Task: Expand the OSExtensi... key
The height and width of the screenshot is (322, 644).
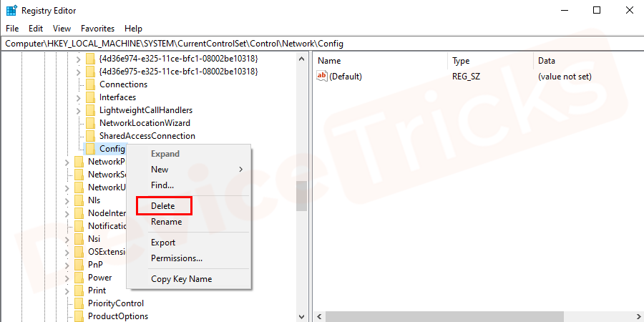Action: [67, 252]
